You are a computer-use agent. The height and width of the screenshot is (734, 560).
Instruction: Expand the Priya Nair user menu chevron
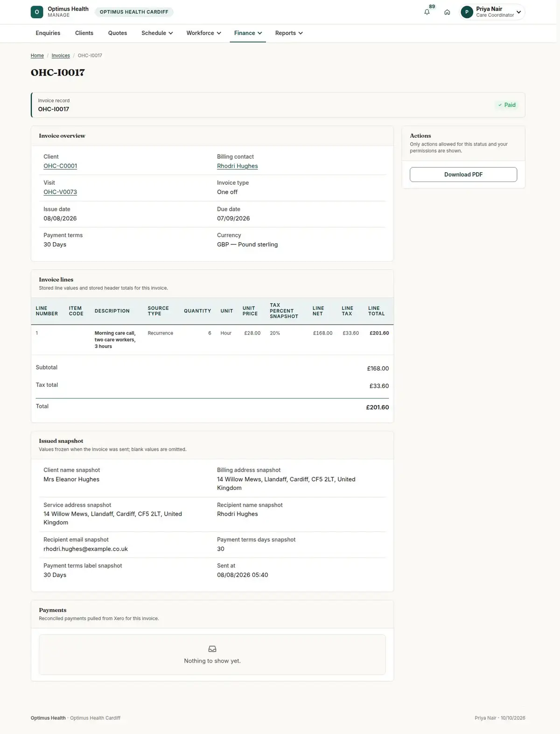[518, 12]
